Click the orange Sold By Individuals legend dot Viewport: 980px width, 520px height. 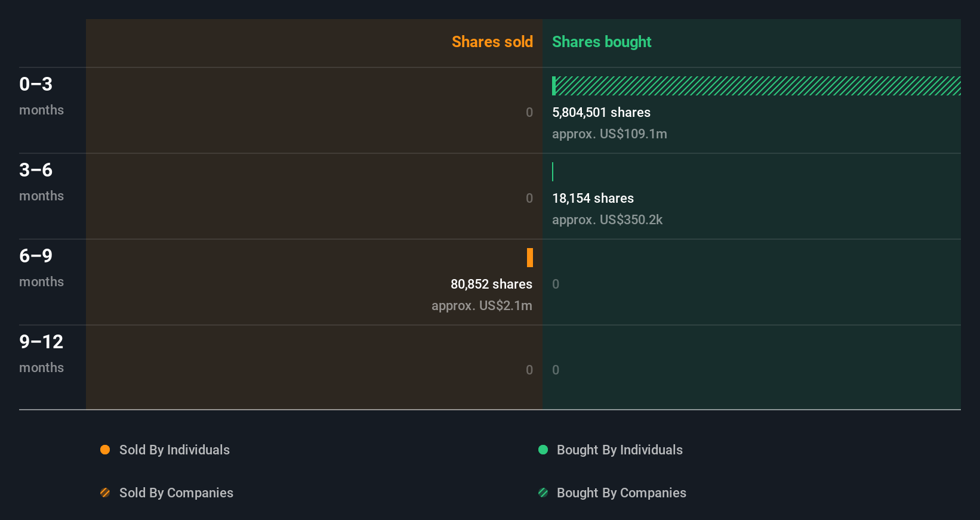(105, 450)
